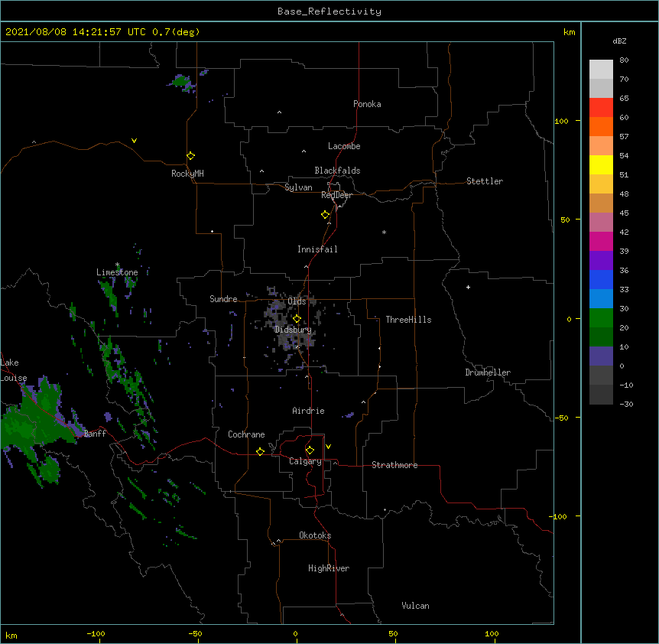Viewport: 659px width, 644px height.
Task: Click the Lacombe city label
Action: pos(344,146)
